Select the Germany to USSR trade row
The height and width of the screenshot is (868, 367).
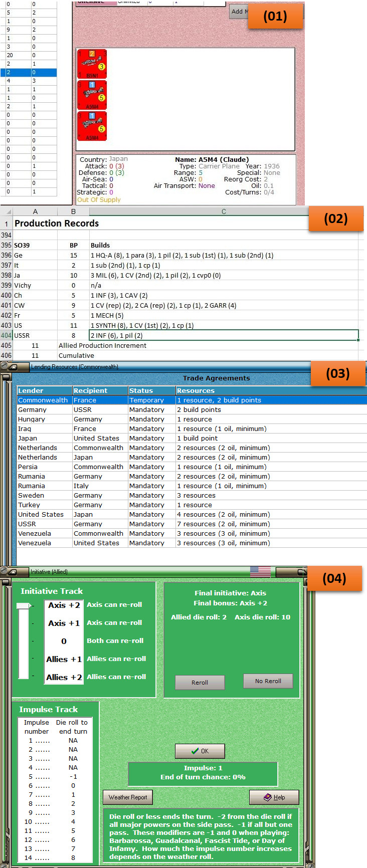(192, 409)
